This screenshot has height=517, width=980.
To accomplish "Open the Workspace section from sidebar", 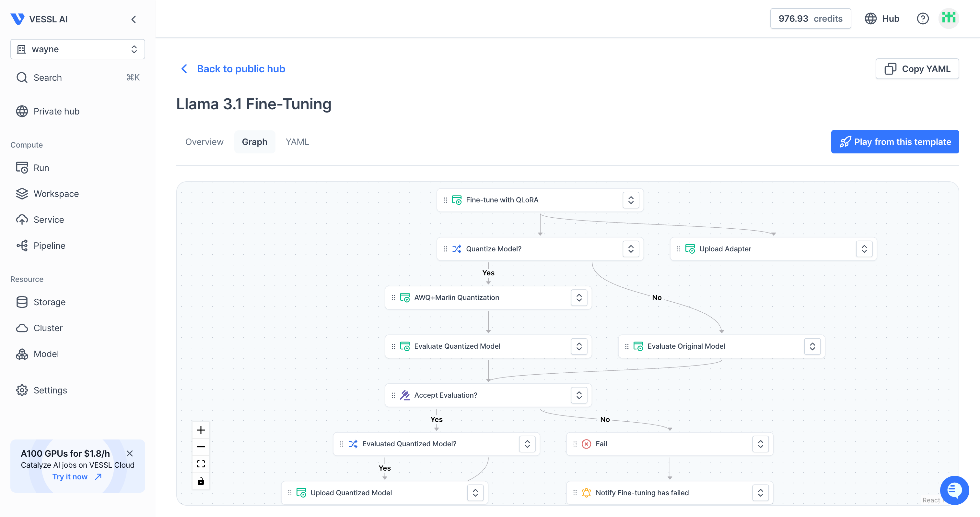I will click(56, 193).
